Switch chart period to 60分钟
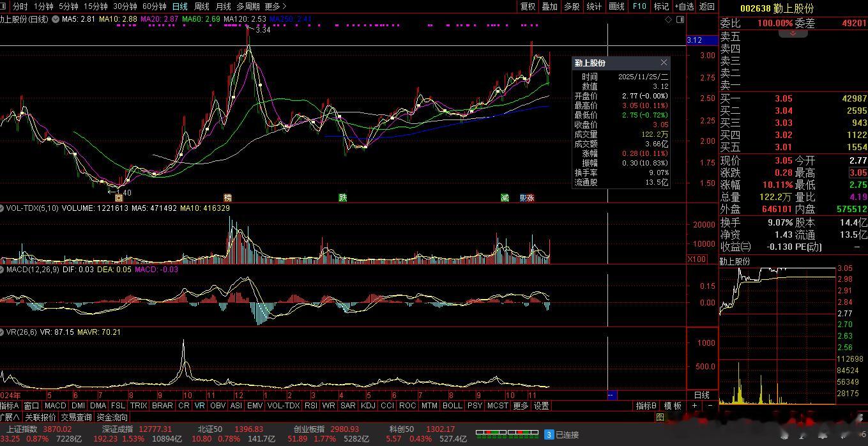The image size is (868, 446). (154, 6)
